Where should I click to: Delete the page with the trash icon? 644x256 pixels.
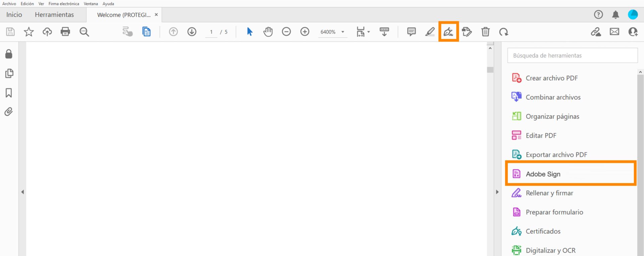[x=485, y=32]
